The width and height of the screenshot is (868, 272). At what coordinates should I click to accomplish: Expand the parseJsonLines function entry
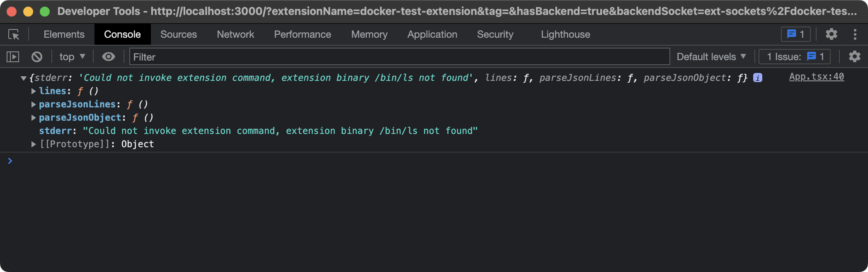[34, 104]
